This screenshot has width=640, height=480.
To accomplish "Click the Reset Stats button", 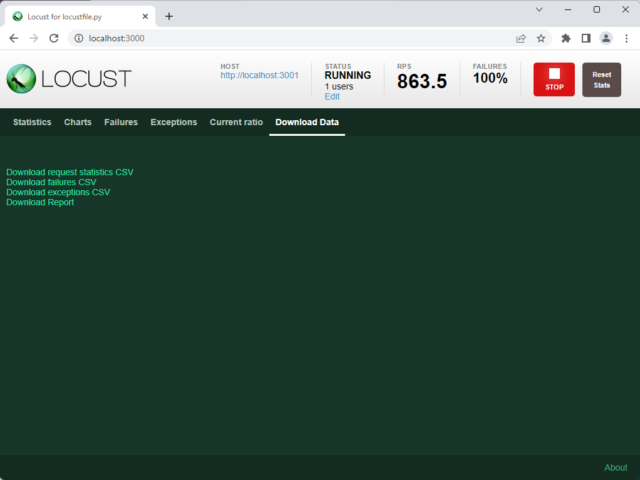I will (601, 80).
